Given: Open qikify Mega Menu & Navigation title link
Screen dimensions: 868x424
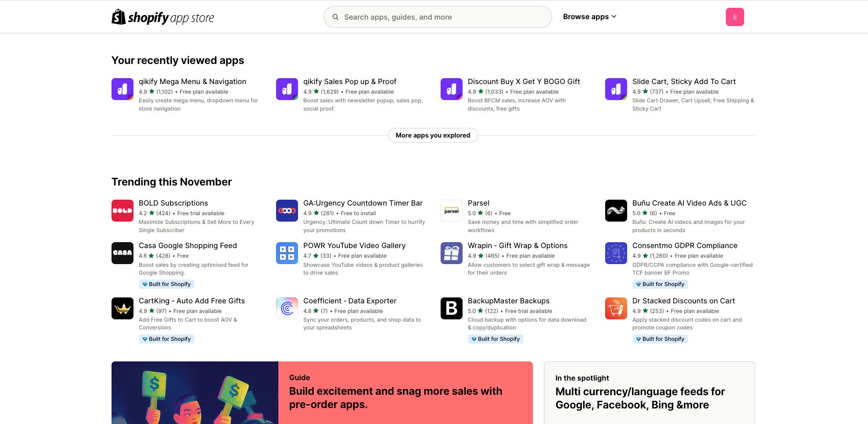Looking at the screenshot, I should coord(192,81).
